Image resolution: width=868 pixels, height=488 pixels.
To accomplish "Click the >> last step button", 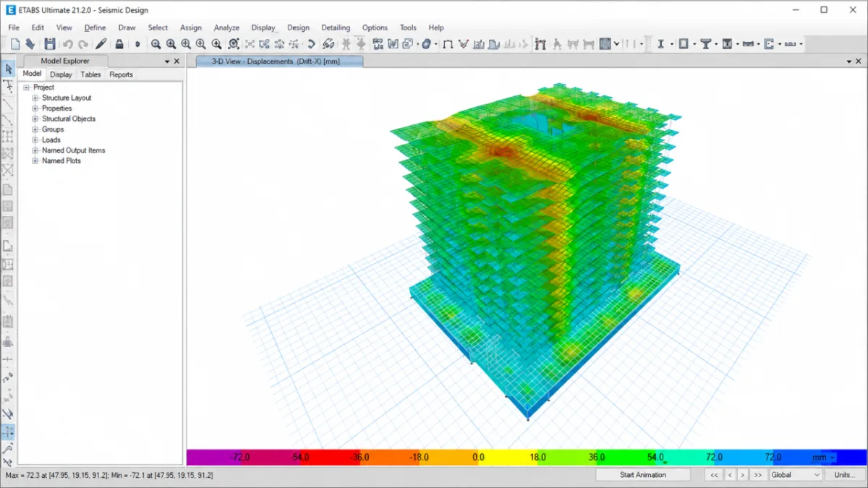I will pyautogui.click(x=757, y=475).
